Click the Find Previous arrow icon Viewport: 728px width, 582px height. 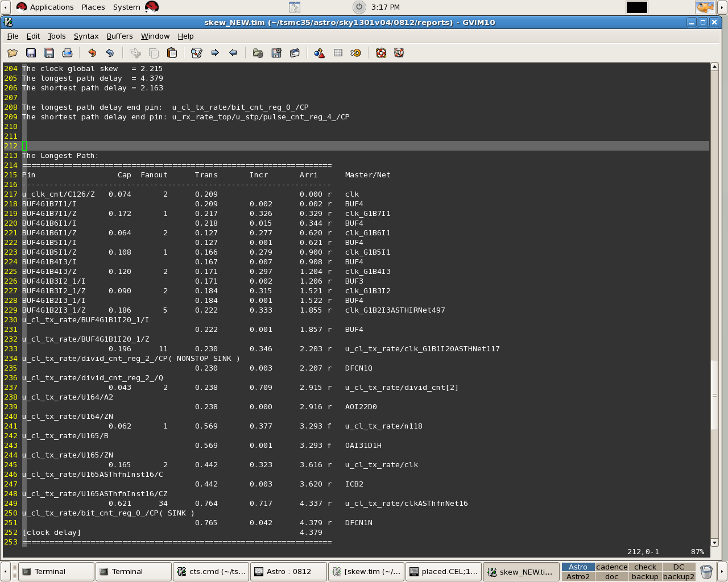click(x=233, y=53)
